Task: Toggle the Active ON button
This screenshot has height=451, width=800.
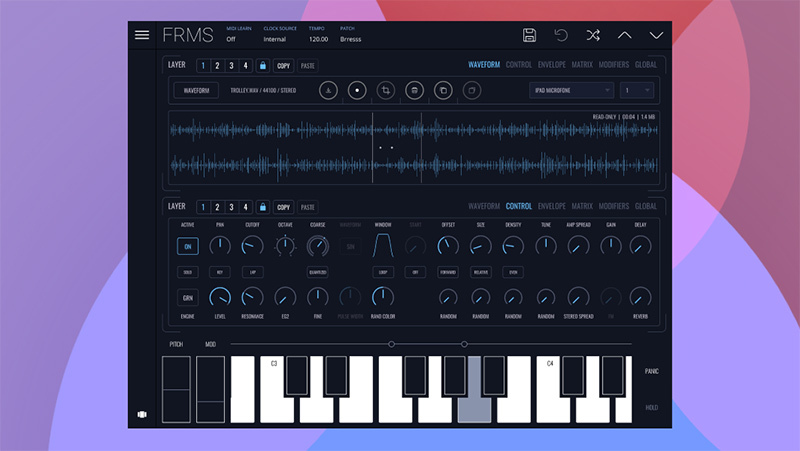Action: 187,246
